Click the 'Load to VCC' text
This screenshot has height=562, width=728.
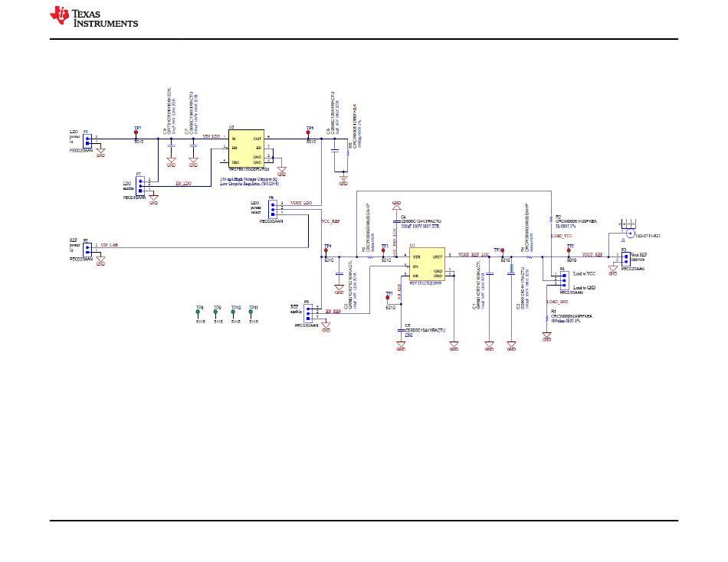point(585,274)
